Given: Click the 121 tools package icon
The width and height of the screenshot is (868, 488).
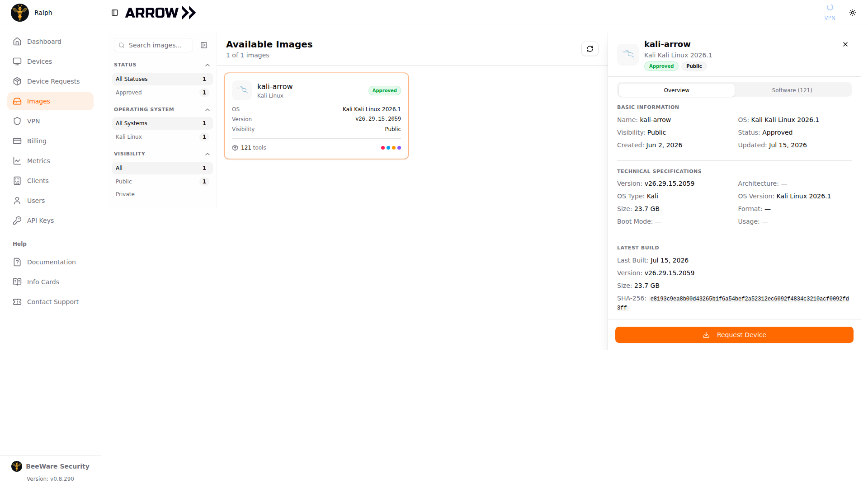Looking at the screenshot, I should (x=235, y=148).
